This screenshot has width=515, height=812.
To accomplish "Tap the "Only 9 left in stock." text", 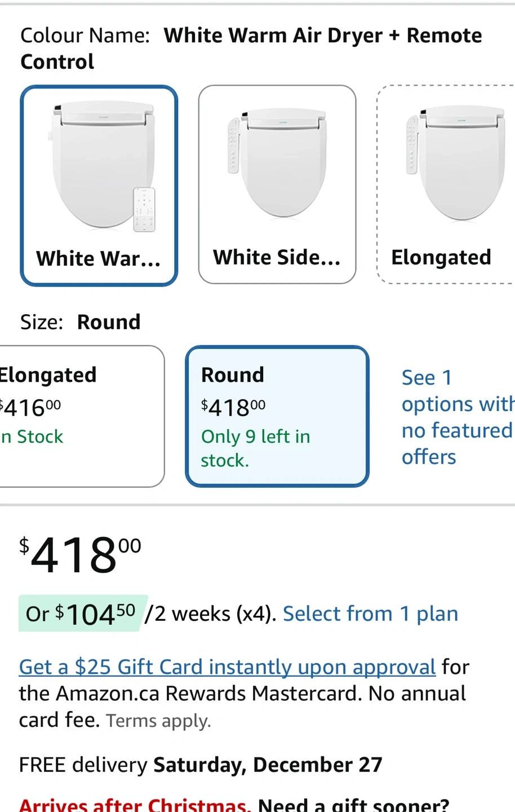I will 255,448.
